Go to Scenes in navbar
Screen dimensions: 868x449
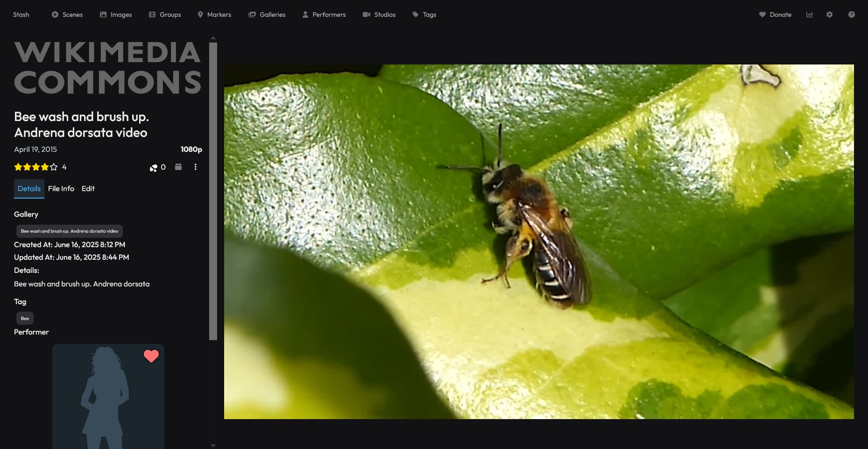(x=67, y=14)
